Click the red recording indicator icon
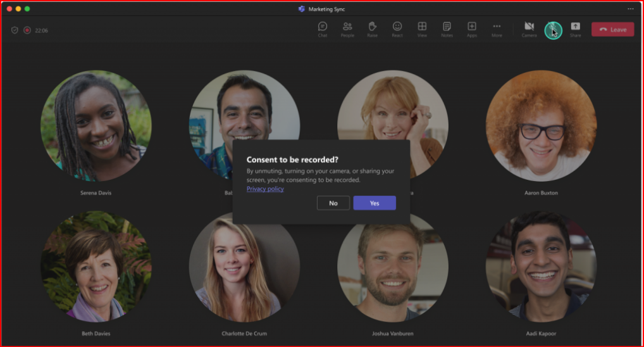This screenshot has height=347, width=644. (27, 30)
